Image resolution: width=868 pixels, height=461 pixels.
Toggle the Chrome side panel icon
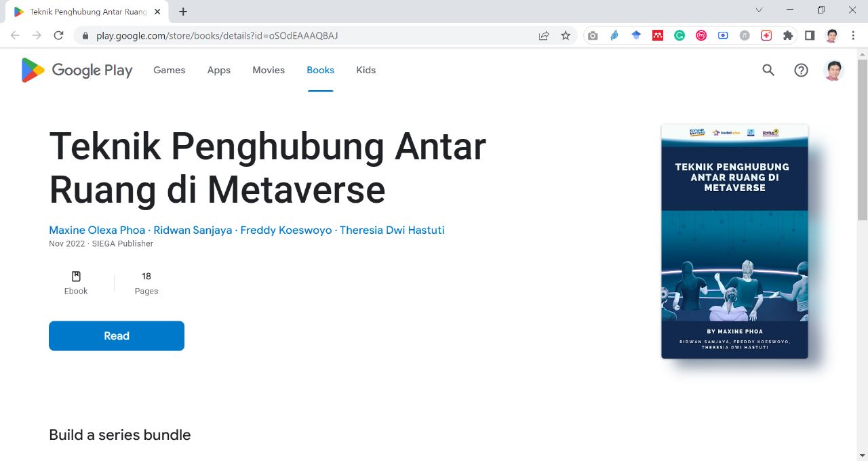click(810, 36)
